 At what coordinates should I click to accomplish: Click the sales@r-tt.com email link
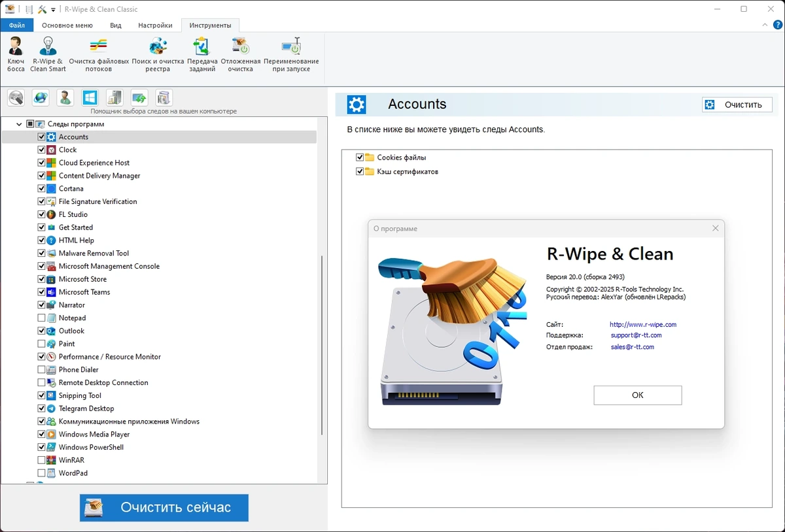point(633,347)
